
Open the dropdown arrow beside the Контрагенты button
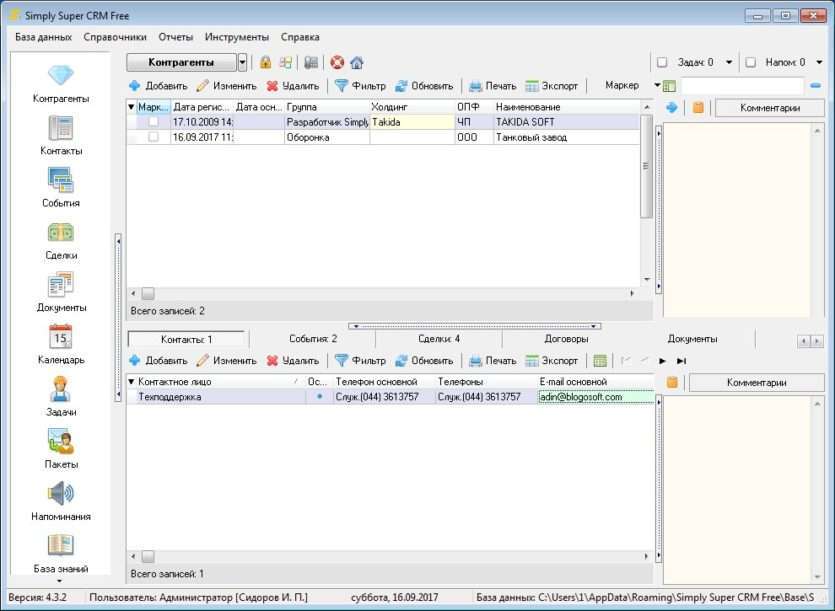[x=242, y=62]
